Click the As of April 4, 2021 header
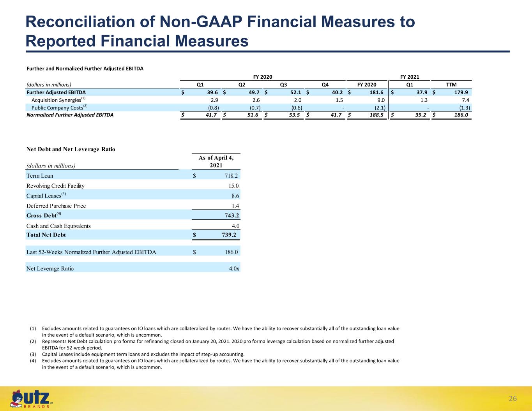Image resolution: width=532 pixels, height=411 pixels. 216,161
